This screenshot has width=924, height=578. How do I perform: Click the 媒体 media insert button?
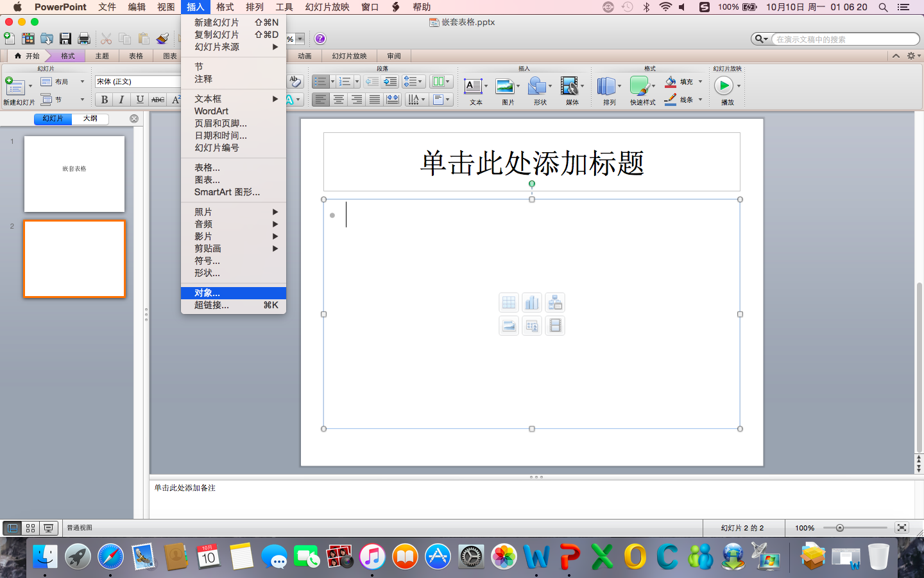tap(572, 91)
